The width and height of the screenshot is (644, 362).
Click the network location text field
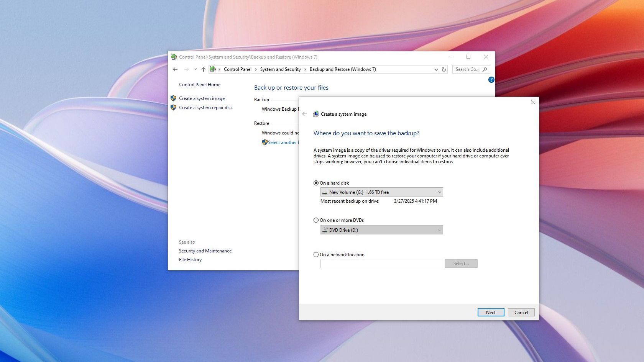coord(381,264)
